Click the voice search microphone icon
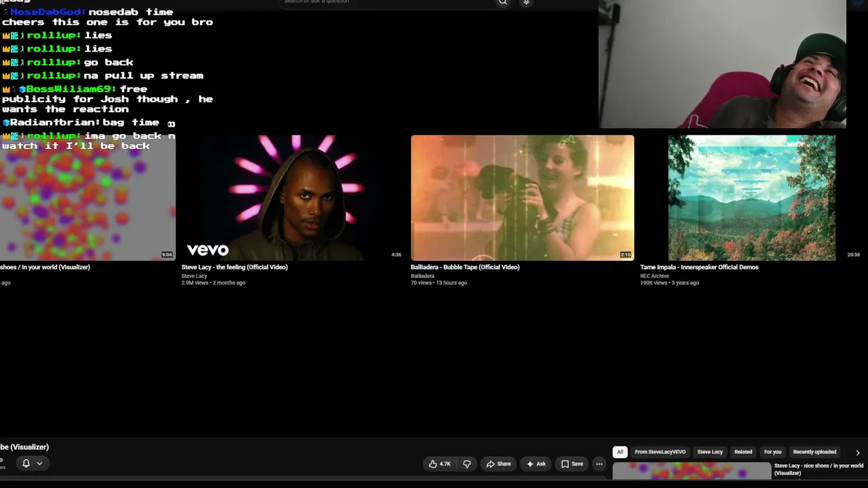Viewport: 868px width, 488px height. [526, 2]
